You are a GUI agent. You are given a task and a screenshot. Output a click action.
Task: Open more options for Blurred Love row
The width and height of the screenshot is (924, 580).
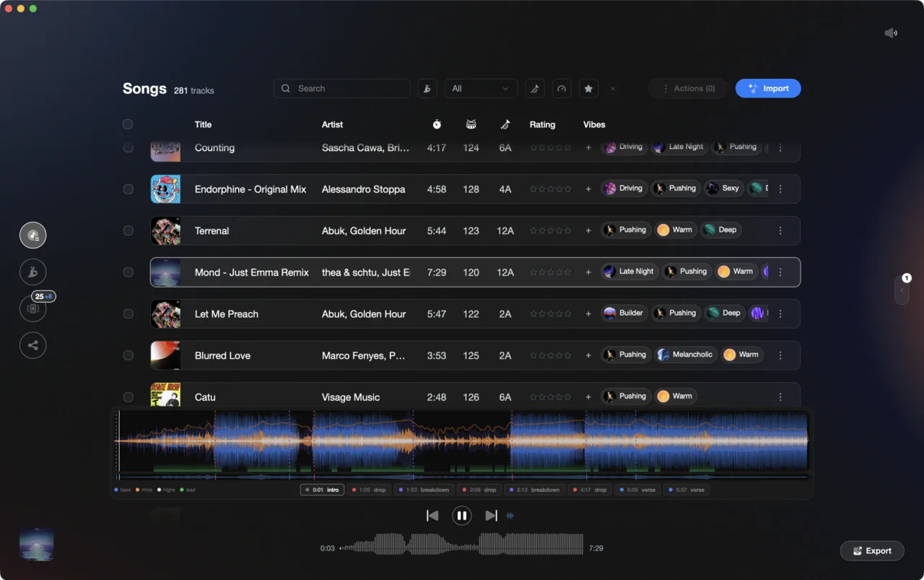point(780,355)
